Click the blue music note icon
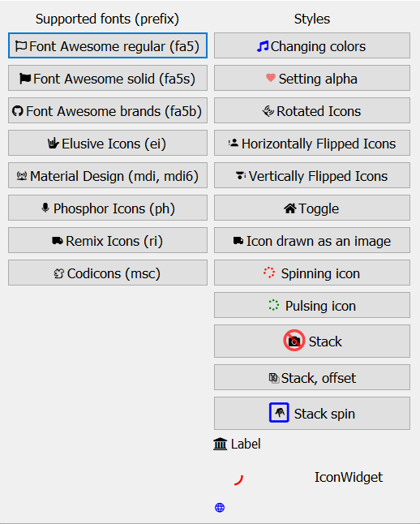 [263, 46]
